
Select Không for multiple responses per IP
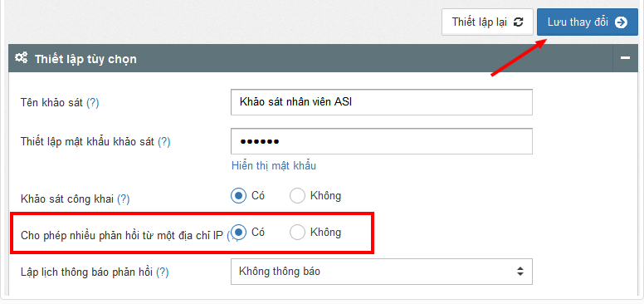(297, 233)
